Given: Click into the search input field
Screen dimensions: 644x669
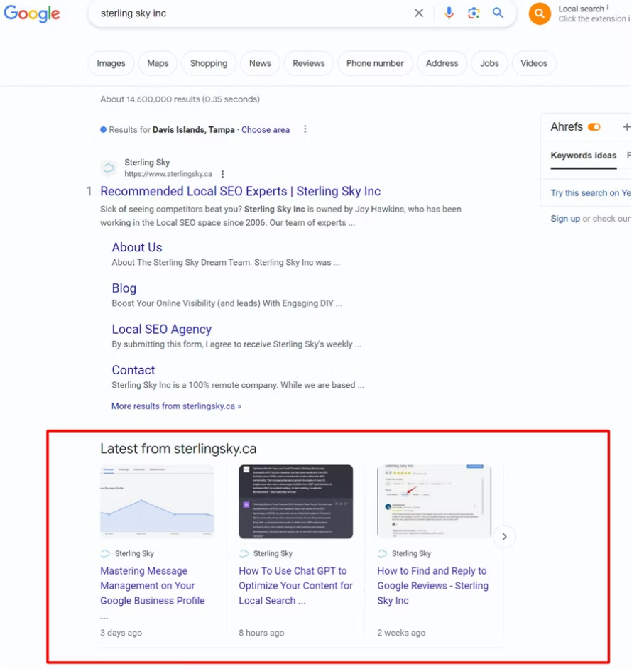Looking at the screenshot, I should click(249, 13).
